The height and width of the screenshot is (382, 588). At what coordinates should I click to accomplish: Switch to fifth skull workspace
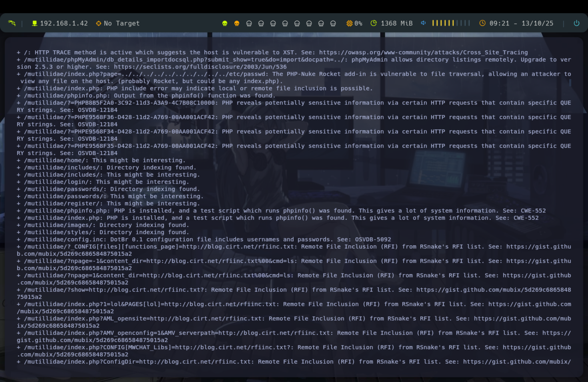click(x=273, y=23)
